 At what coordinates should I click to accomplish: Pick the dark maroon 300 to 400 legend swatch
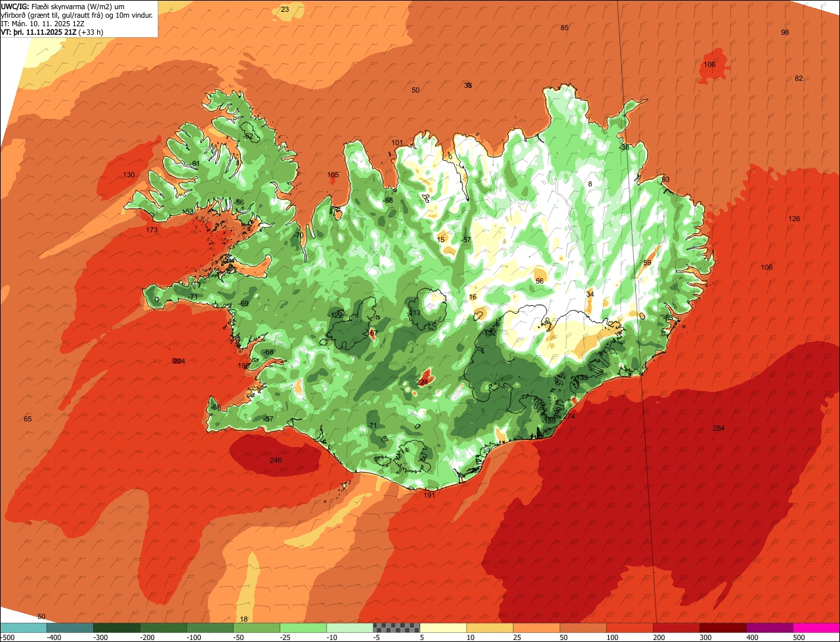[723, 628]
